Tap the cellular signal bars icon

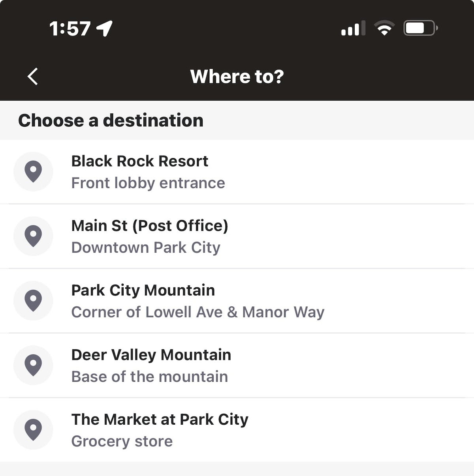point(353,28)
